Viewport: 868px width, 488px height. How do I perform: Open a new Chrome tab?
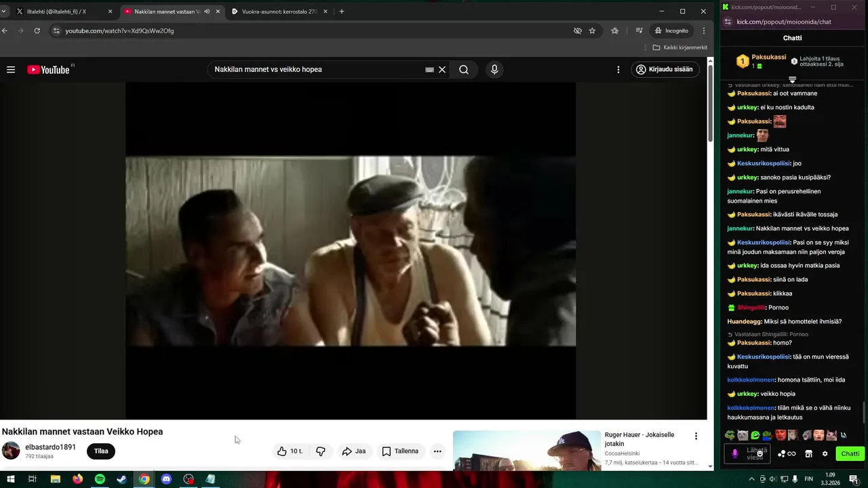tap(342, 12)
